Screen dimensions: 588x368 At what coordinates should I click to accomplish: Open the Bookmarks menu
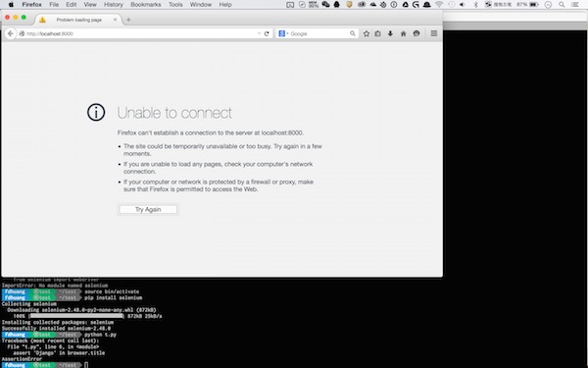point(145,5)
